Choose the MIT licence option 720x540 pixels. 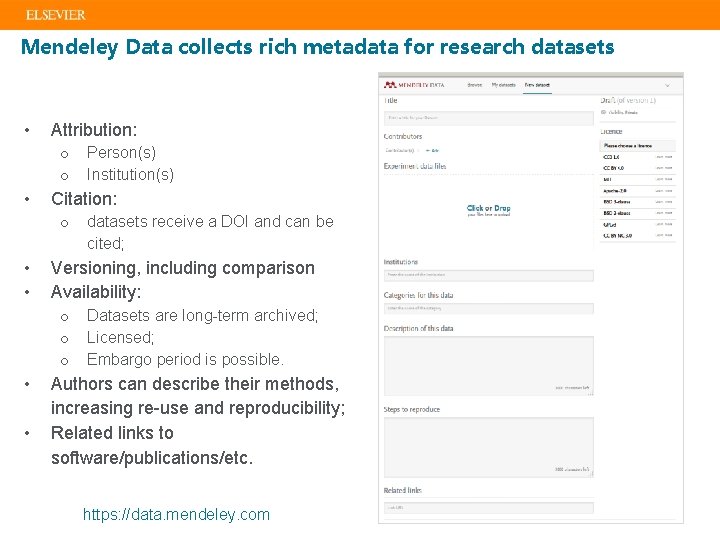607,180
